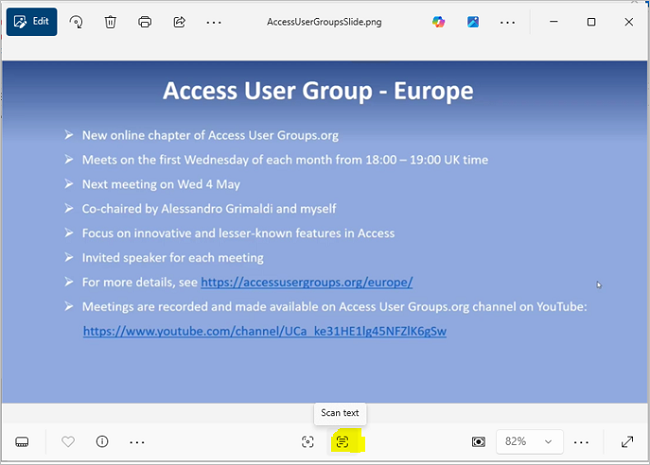Open the top-right ellipsis menu beside Designer icon

pyautogui.click(x=507, y=22)
